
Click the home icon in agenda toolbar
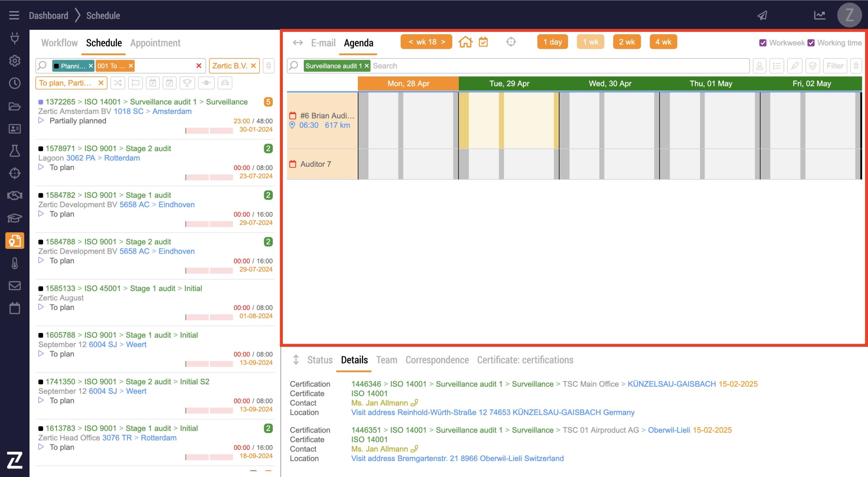(x=465, y=42)
